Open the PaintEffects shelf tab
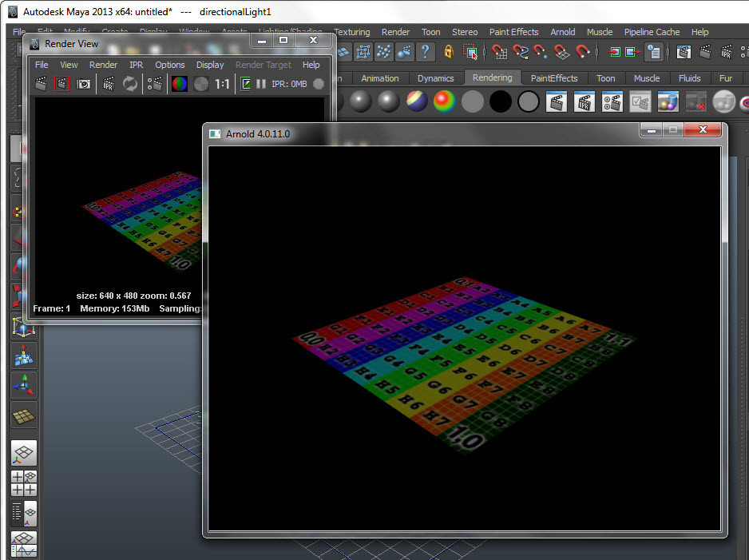 coord(554,78)
